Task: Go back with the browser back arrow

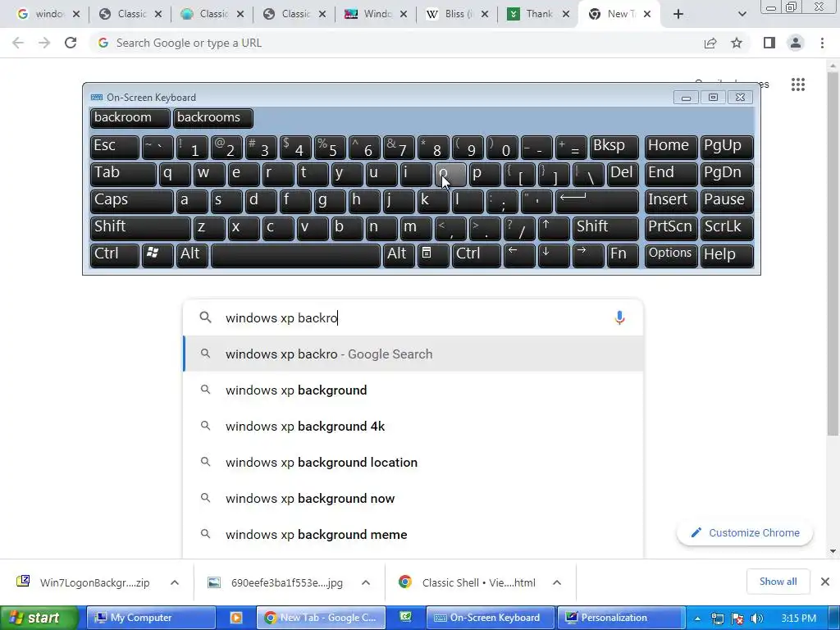Action: pyautogui.click(x=18, y=43)
